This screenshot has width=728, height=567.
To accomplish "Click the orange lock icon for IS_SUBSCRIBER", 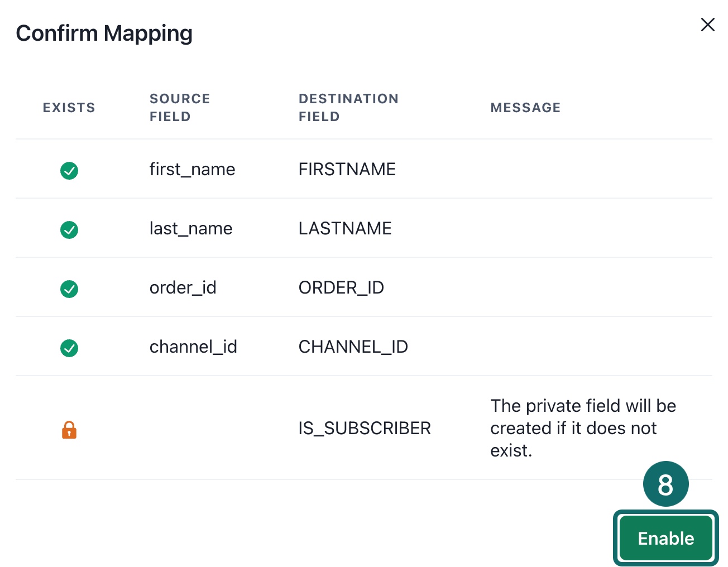I will coord(69,430).
